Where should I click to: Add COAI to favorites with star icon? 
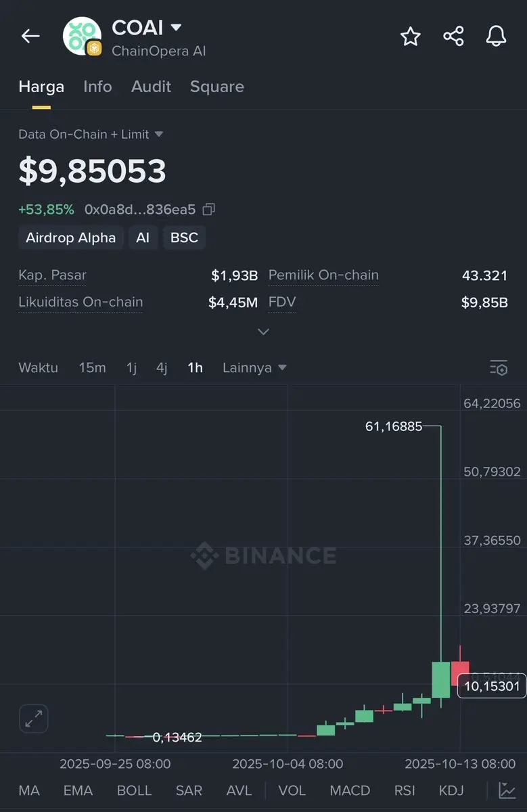411,37
